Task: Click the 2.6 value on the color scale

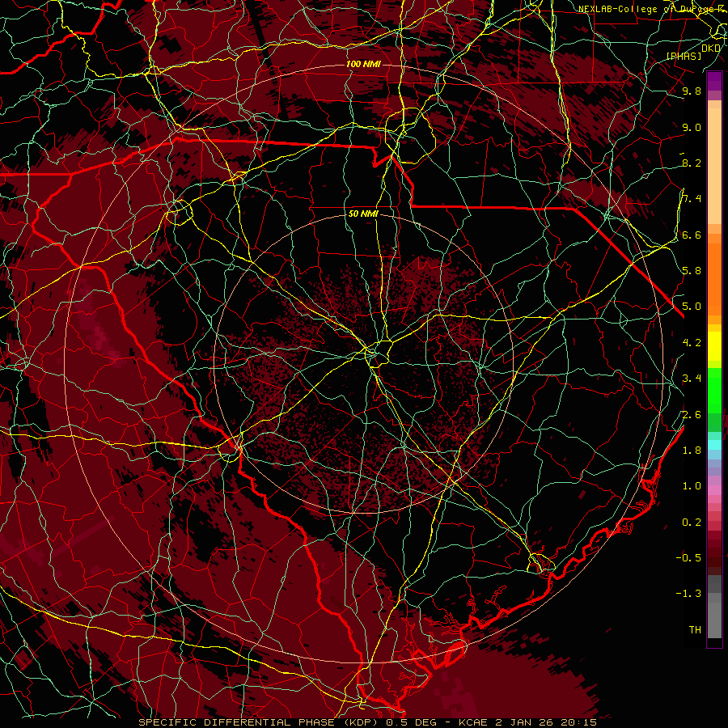Action: point(692,415)
